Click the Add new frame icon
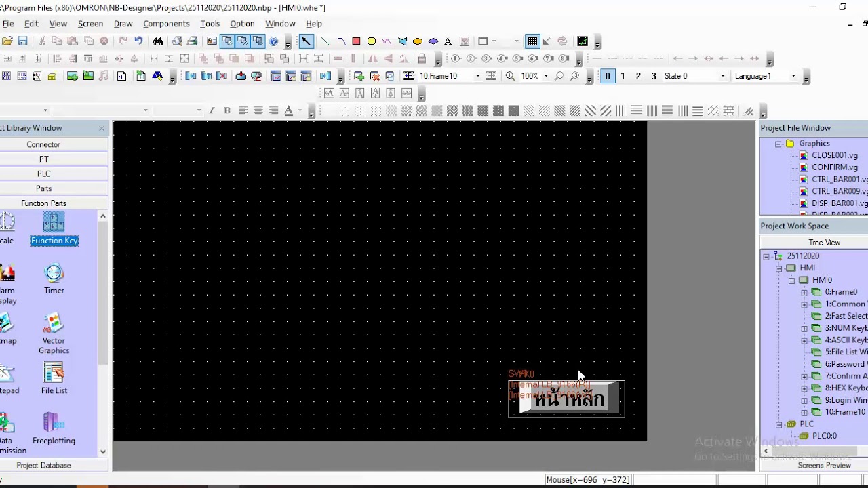 [x=359, y=76]
